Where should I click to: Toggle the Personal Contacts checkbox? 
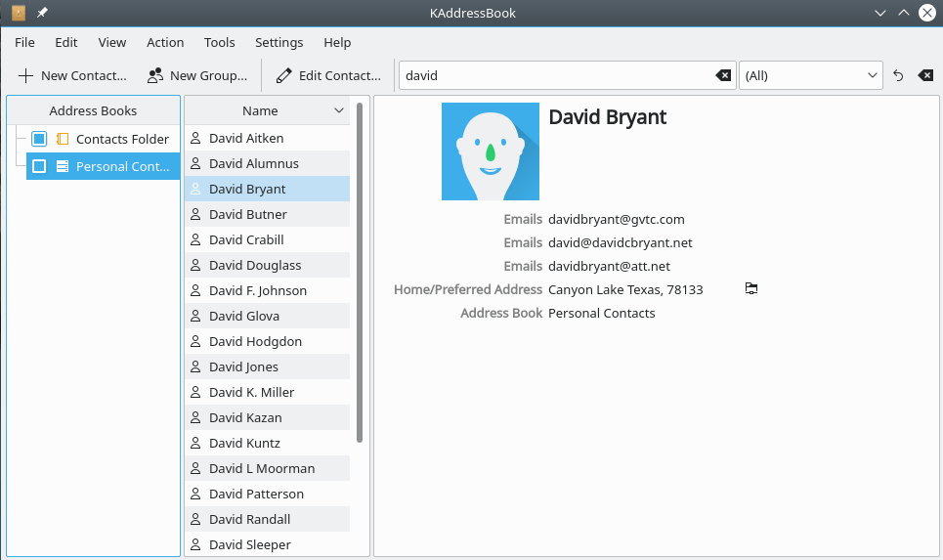click(x=39, y=166)
